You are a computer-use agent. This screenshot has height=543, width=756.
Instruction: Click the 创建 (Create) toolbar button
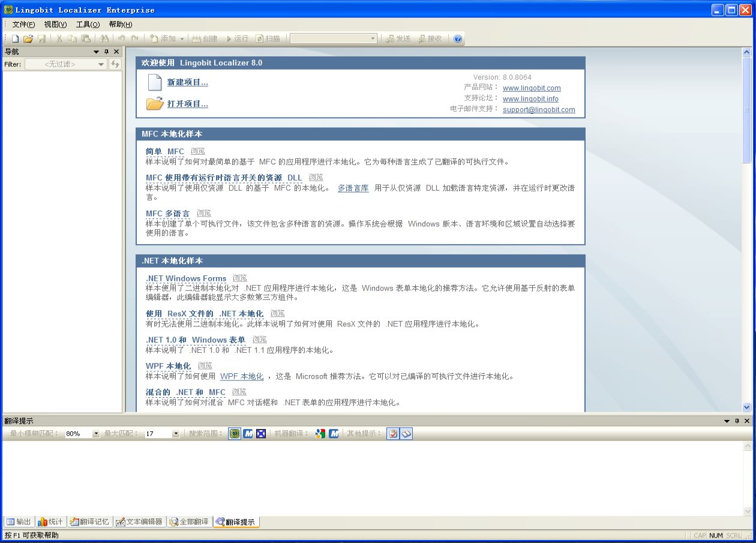click(x=205, y=38)
